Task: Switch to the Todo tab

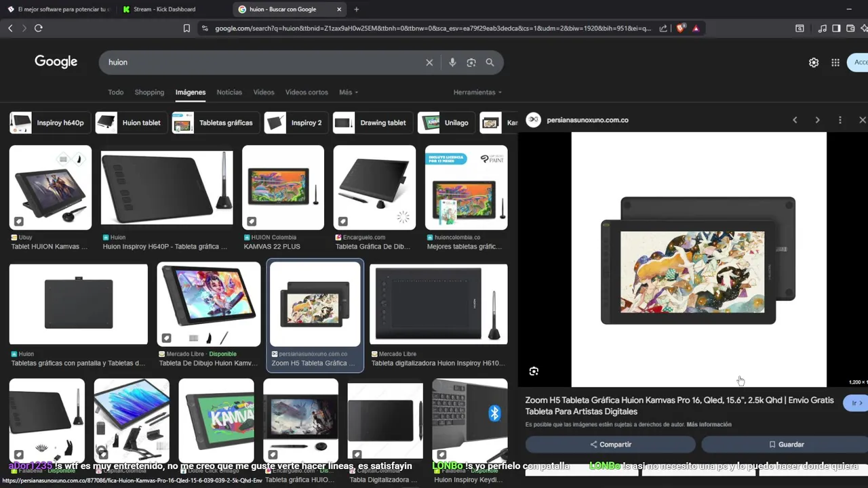Action: pos(116,92)
